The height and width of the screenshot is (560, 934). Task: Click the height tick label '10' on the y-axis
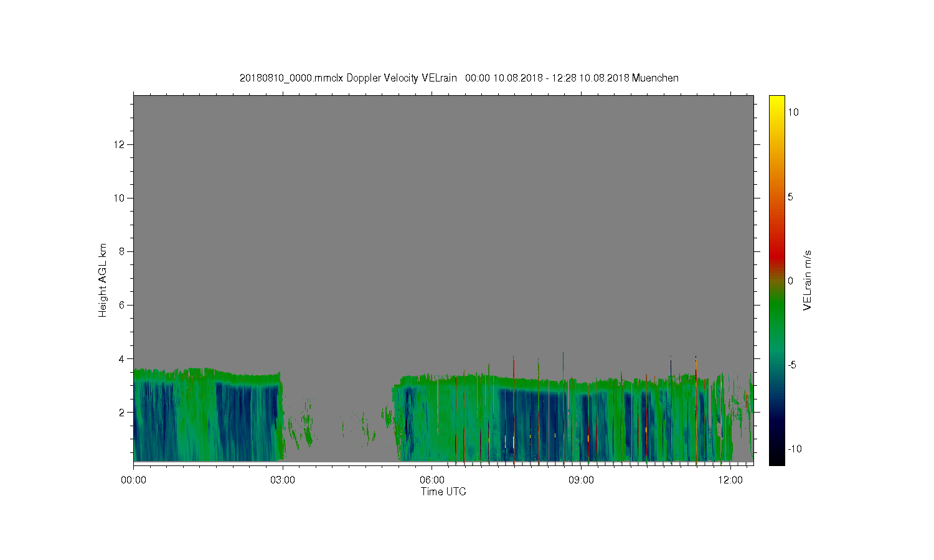click(x=120, y=198)
